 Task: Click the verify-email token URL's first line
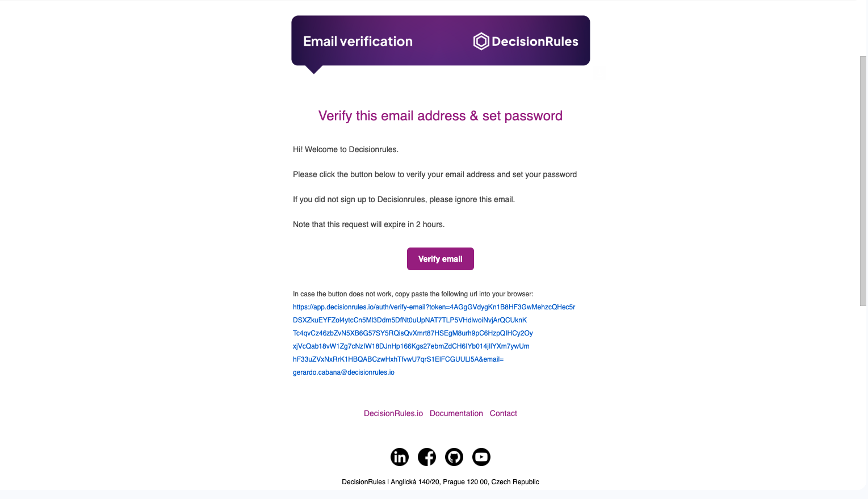point(434,307)
